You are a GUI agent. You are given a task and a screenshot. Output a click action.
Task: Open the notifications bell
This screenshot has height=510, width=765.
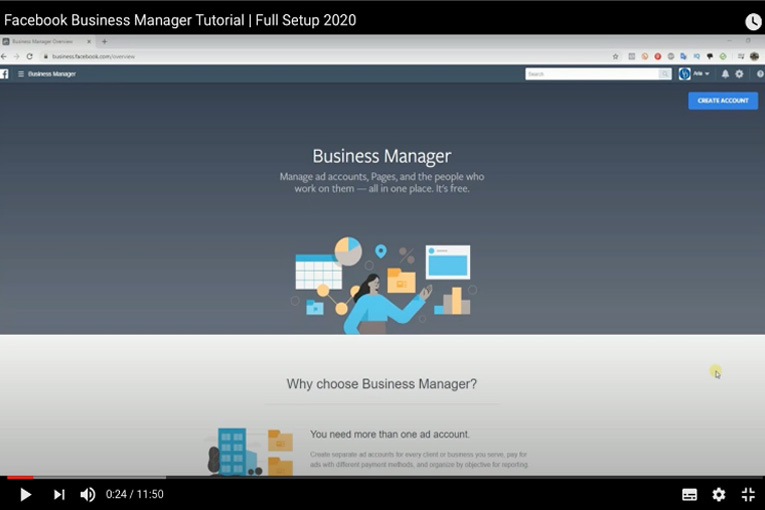coord(725,74)
